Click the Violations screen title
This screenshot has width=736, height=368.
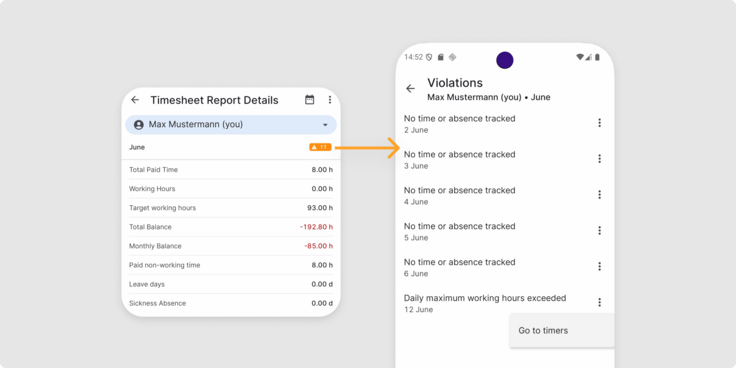(x=455, y=83)
